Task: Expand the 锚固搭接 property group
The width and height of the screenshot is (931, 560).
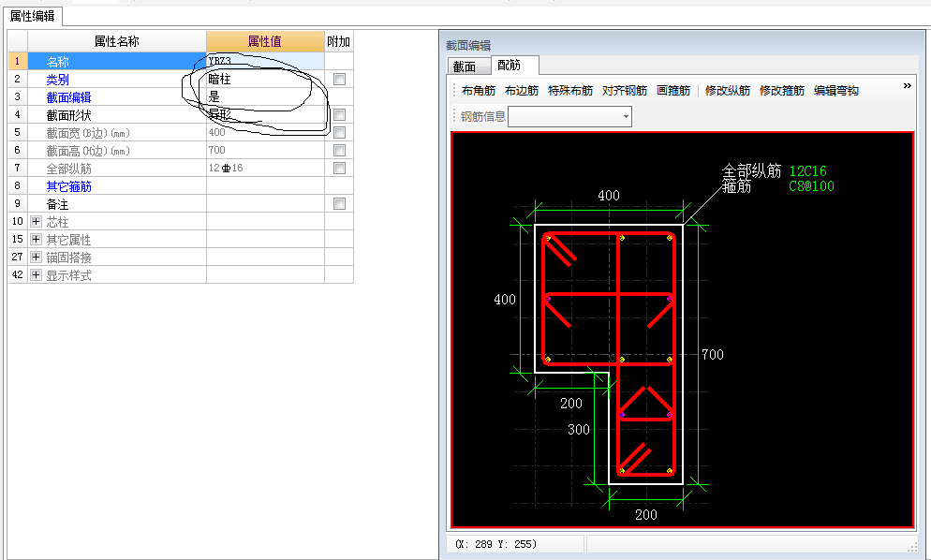Action: [x=37, y=258]
